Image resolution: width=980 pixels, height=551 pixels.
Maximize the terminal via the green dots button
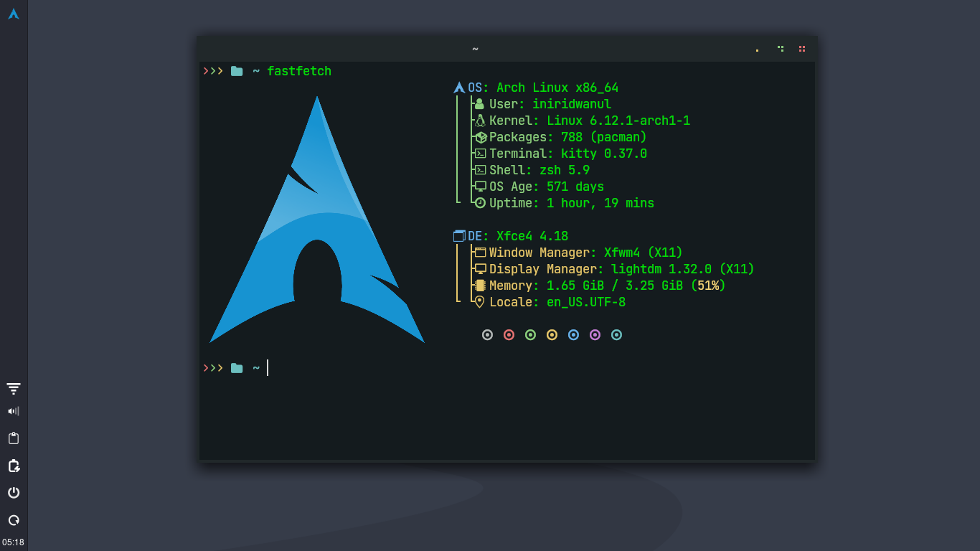tap(781, 49)
